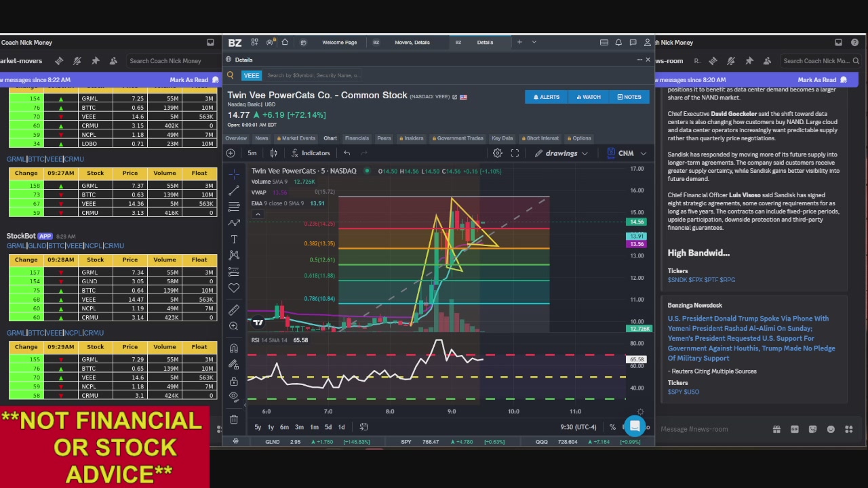Go to Benzinga home icon
The height and width of the screenshot is (488, 868).
click(285, 42)
